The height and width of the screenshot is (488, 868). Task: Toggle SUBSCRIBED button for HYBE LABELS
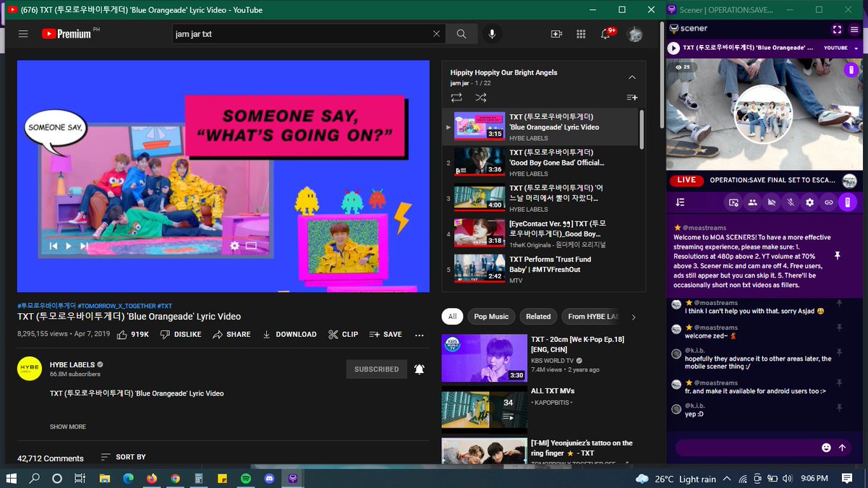pos(376,369)
